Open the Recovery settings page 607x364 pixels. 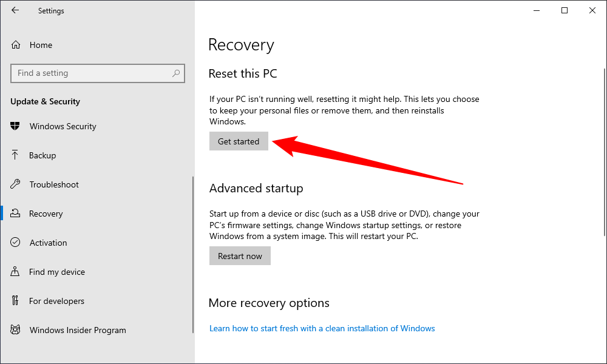pos(46,214)
